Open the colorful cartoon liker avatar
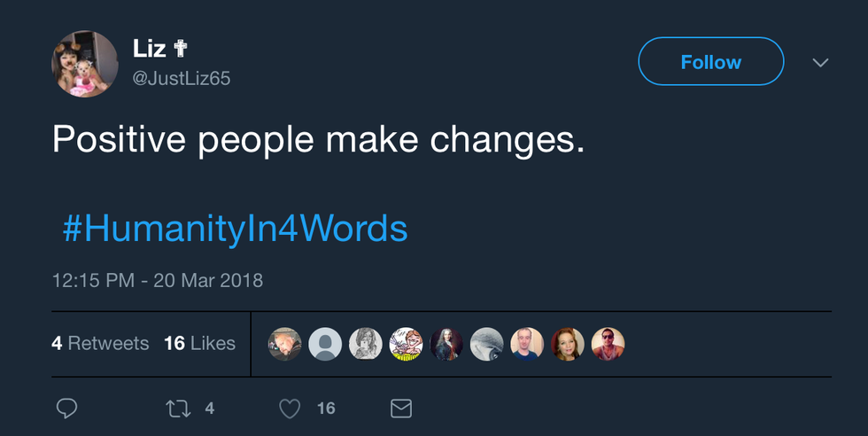This screenshot has width=868, height=436. coord(406,344)
